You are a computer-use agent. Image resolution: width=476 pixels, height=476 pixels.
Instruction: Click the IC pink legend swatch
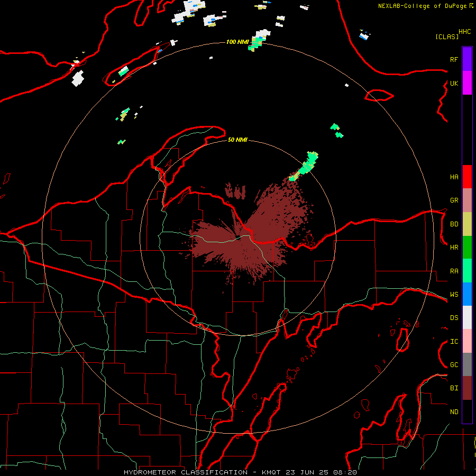click(467, 341)
